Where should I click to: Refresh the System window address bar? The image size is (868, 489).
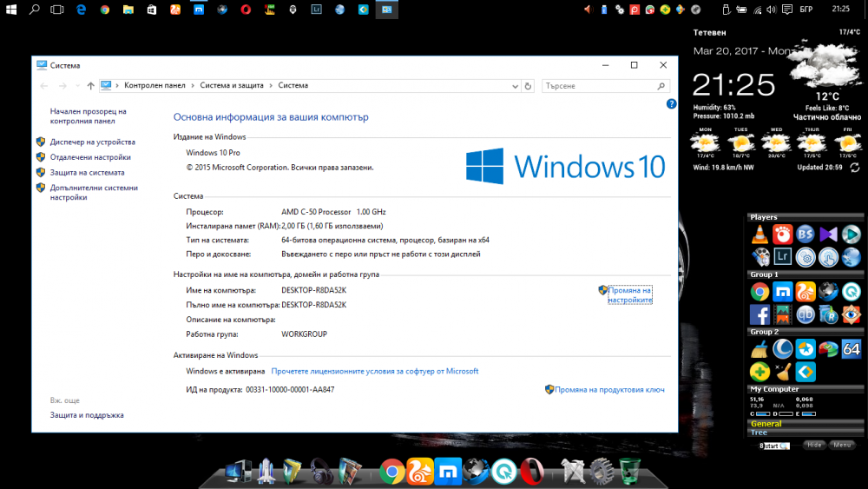tap(528, 86)
